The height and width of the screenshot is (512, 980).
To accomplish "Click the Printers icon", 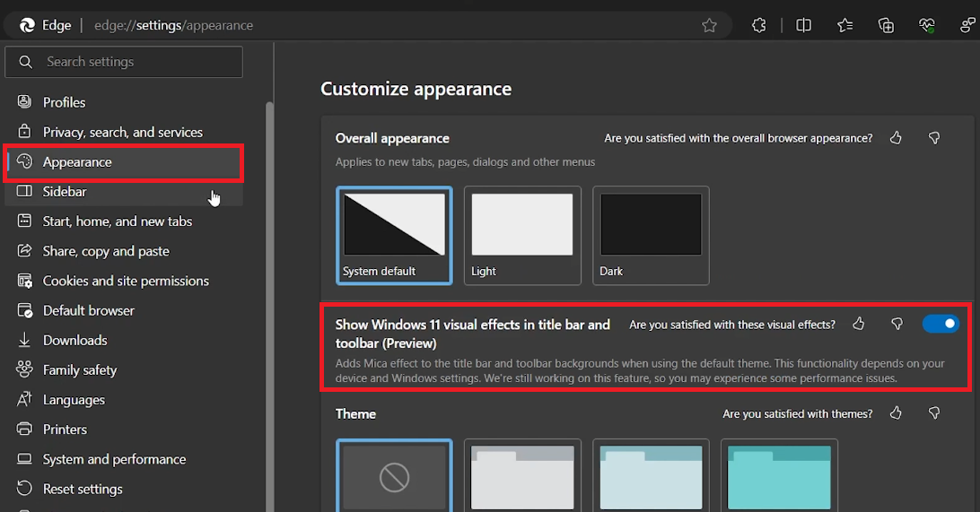I will (24, 429).
